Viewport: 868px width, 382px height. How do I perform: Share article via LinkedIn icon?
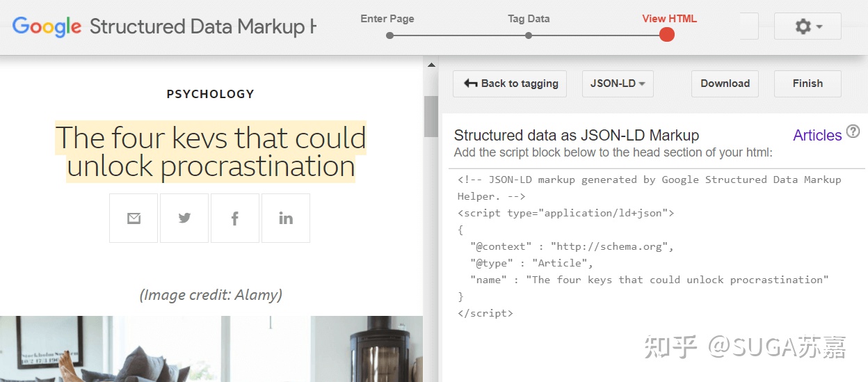point(286,218)
